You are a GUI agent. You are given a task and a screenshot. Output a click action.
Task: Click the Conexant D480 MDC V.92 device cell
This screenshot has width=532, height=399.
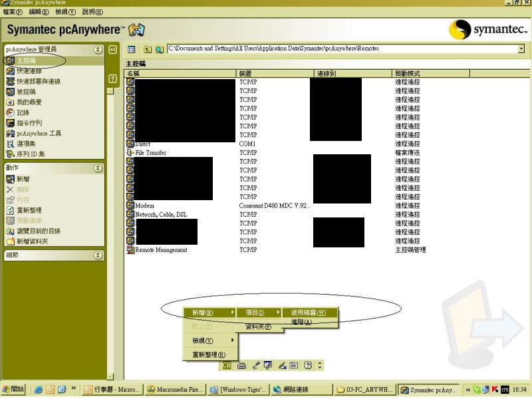(275, 205)
